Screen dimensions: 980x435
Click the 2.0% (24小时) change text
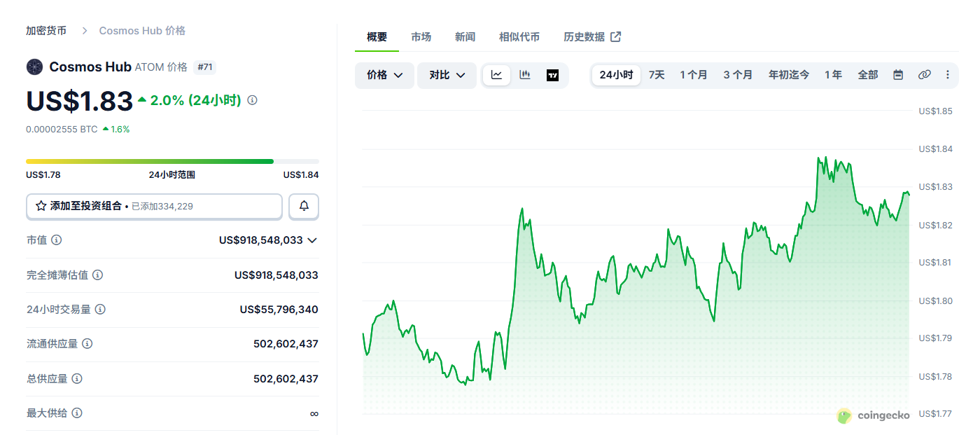[196, 100]
